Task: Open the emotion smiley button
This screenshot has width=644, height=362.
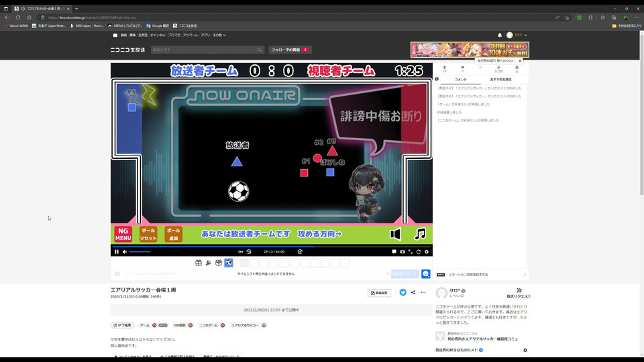Action: pyautogui.click(x=425, y=274)
